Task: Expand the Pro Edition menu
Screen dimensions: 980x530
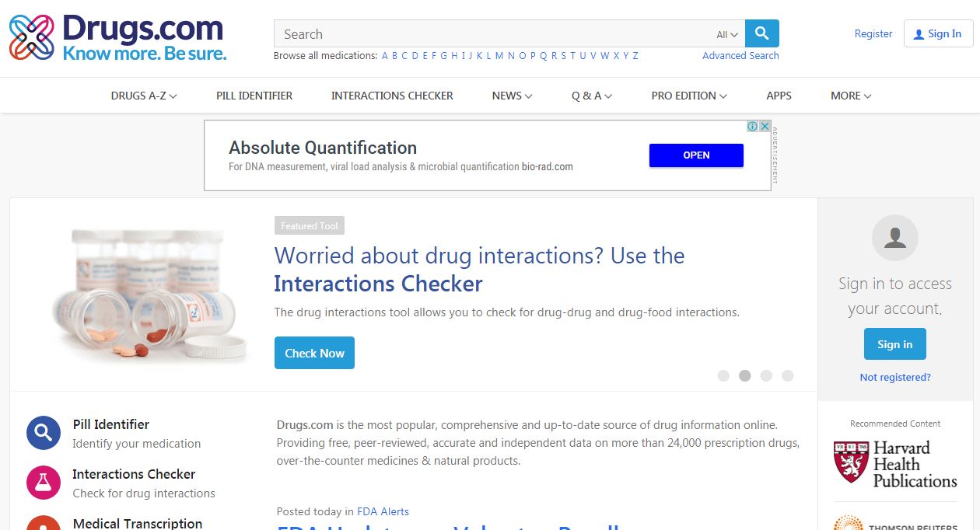Action: [x=689, y=96]
